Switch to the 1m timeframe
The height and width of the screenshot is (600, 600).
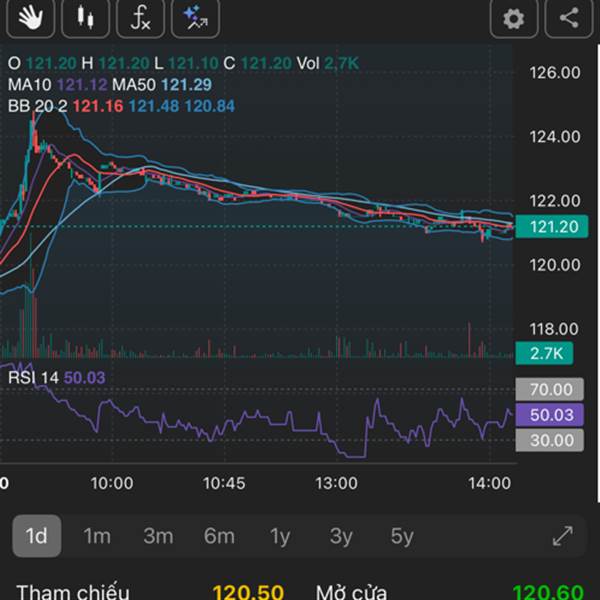click(97, 536)
